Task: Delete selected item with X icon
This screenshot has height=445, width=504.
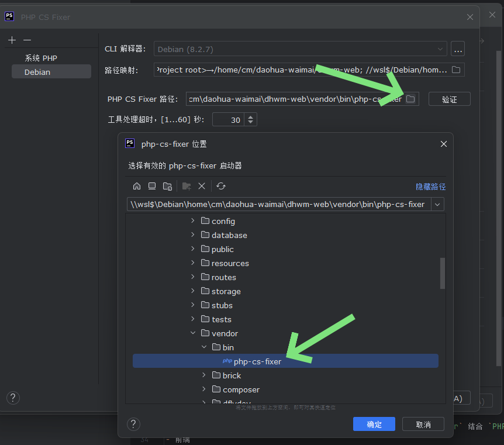Action: coord(202,186)
